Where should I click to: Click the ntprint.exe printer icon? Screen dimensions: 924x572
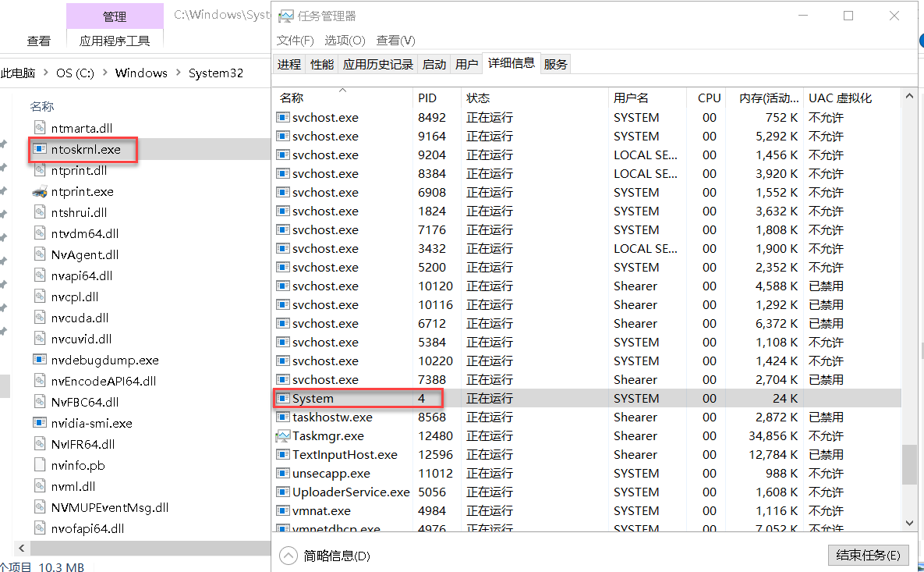point(41,191)
